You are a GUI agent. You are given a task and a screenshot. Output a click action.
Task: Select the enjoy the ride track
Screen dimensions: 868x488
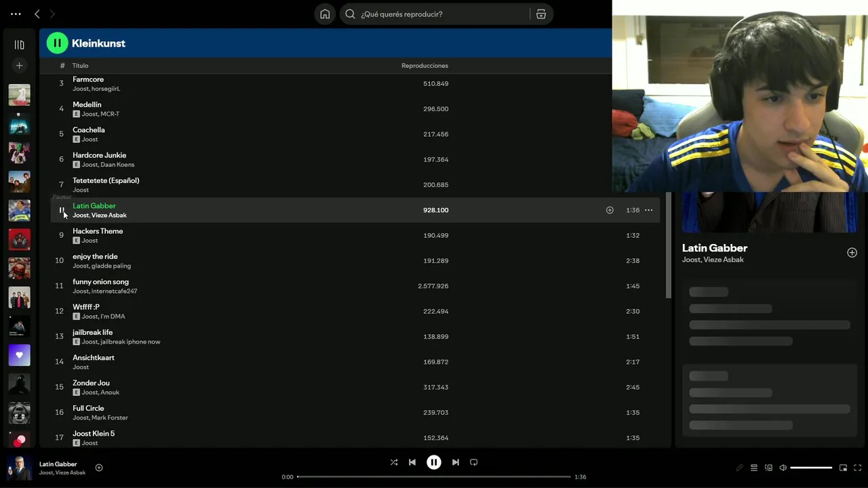pyautogui.click(x=95, y=256)
